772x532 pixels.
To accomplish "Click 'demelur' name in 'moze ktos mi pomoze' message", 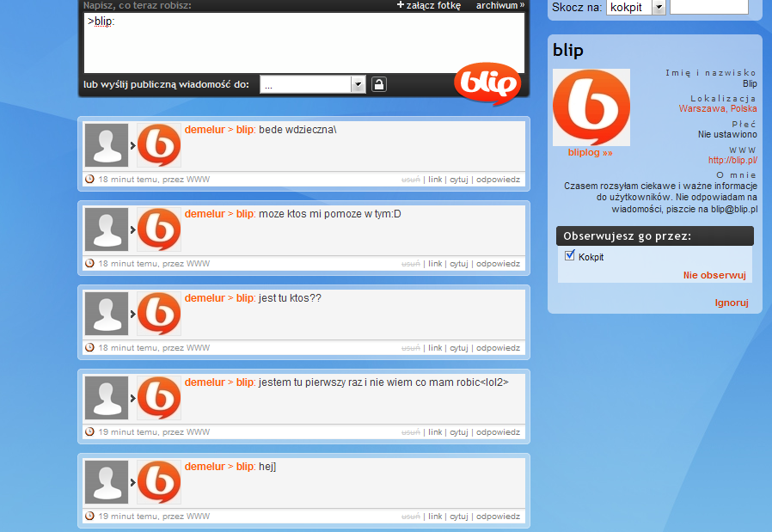I will tap(205, 214).
